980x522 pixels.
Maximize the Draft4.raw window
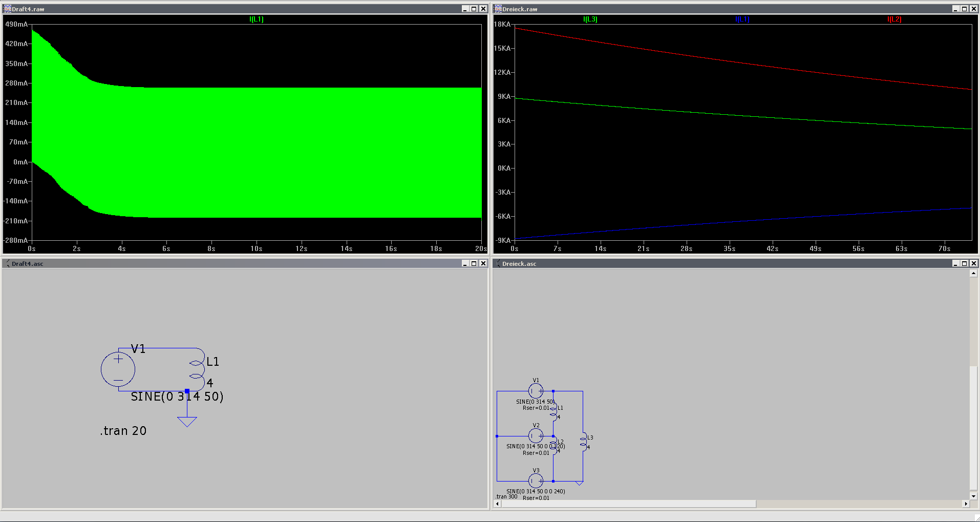point(474,9)
